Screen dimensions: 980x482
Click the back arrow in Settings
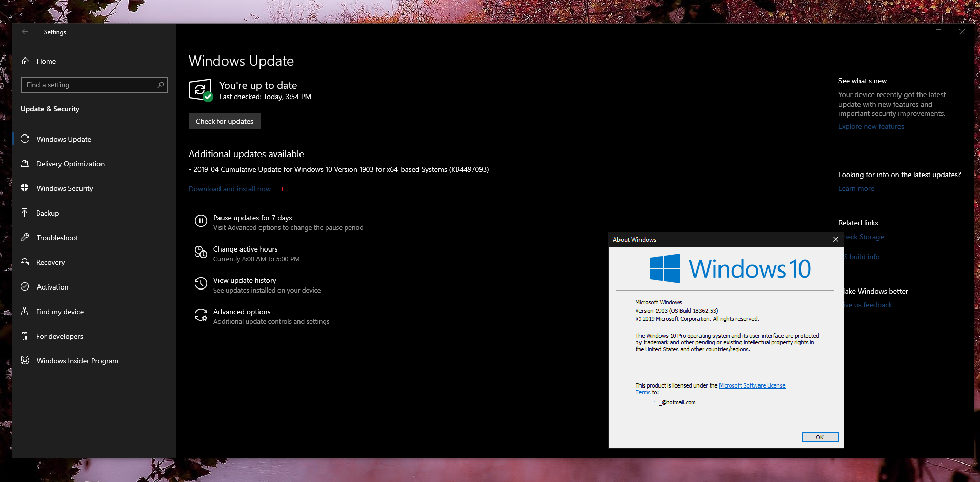point(25,32)
